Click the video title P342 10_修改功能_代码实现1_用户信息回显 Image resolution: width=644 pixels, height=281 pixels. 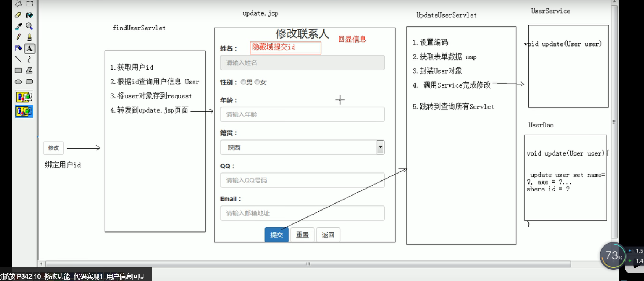(81, 276)
